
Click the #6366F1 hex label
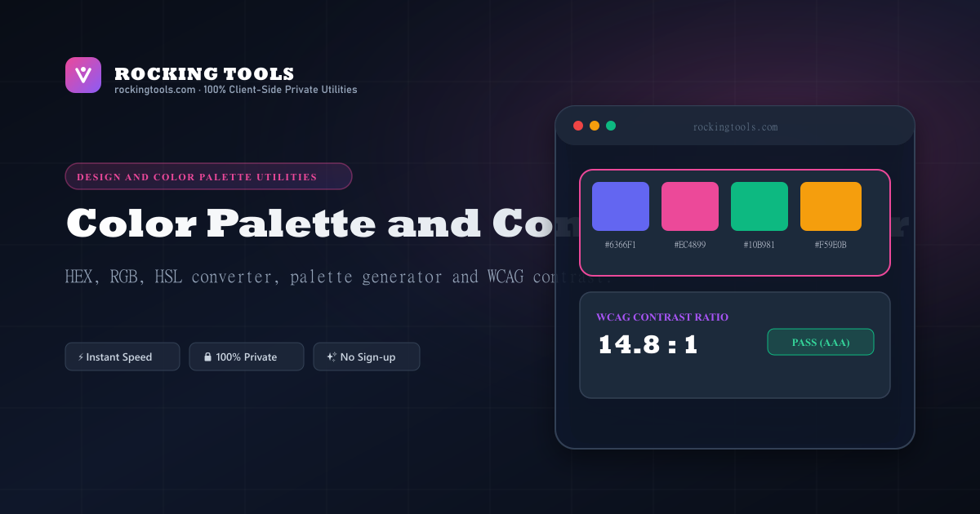pos(621,245)
